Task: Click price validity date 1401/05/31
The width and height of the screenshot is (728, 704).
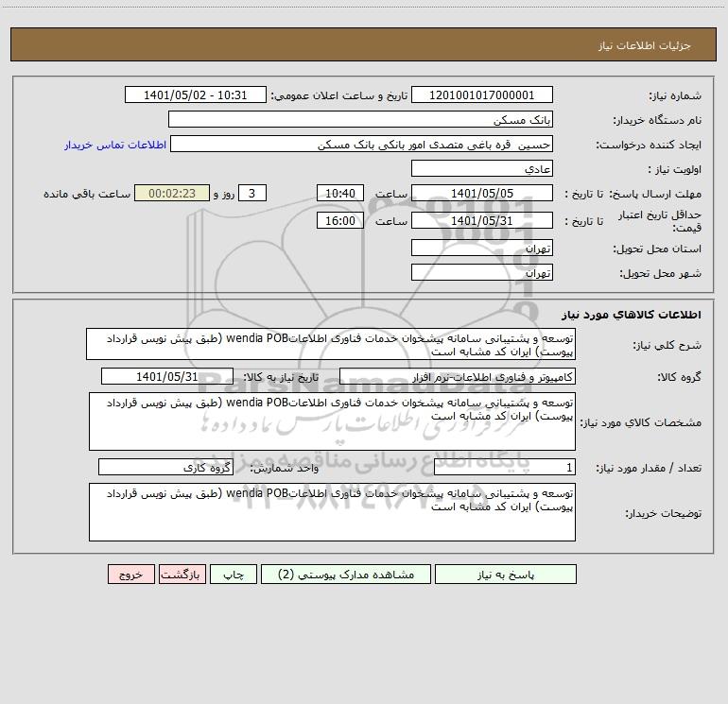Action: (x=482, y=220)
